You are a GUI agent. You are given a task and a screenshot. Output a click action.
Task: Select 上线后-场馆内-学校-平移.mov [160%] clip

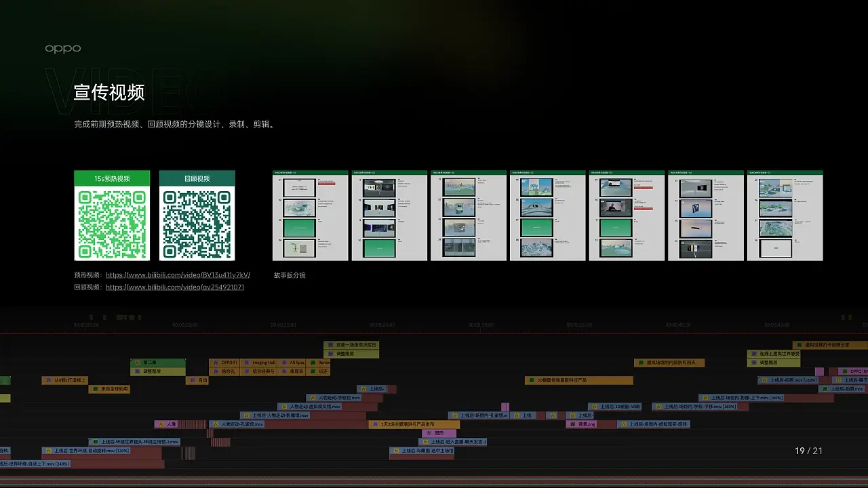click(695, 407)
